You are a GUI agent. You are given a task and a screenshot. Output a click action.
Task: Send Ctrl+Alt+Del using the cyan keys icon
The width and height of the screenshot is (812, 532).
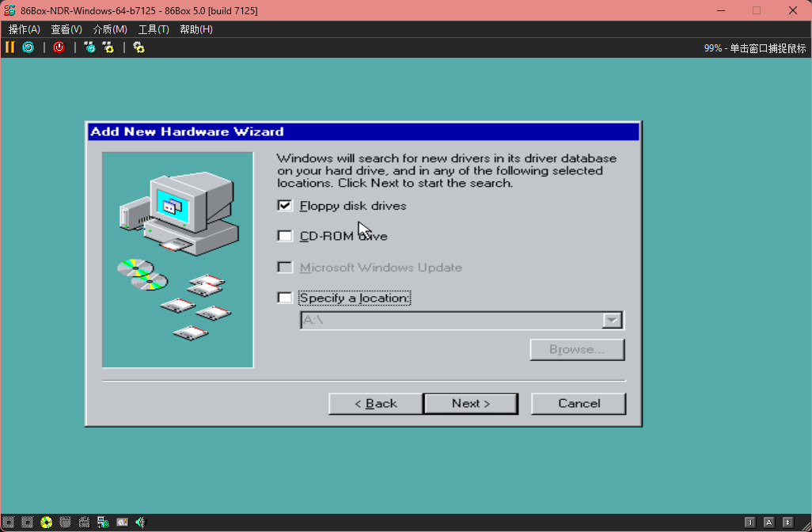click(89, 47)
